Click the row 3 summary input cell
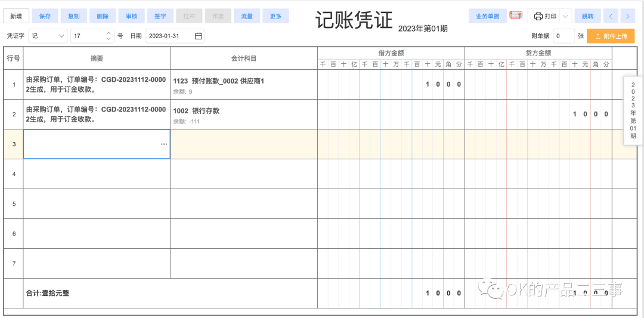The height and width of the screenshot is (318, 644). [x=97, y=144]
